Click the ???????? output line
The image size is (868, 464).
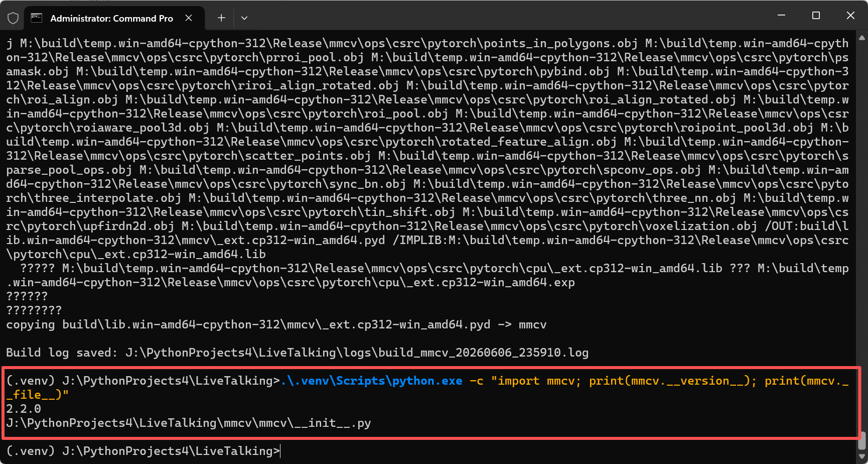point(34,311)
